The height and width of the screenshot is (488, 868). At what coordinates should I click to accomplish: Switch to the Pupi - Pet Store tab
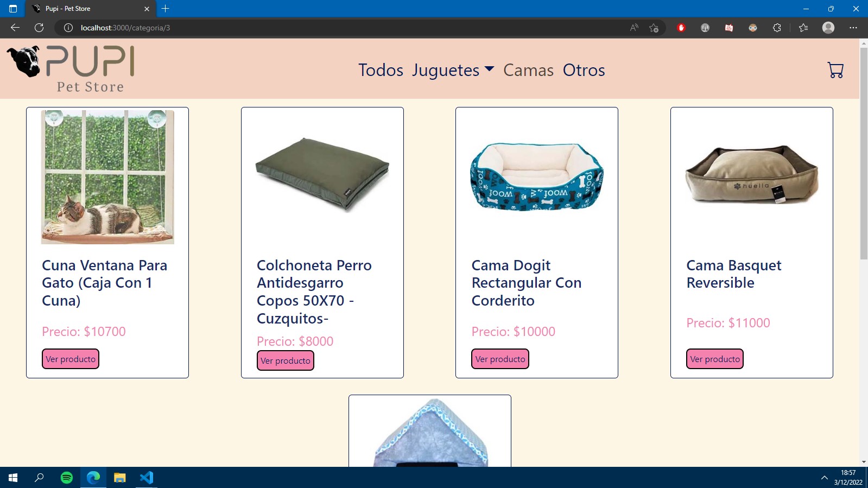pyautogui.click(x=90, y=9)
